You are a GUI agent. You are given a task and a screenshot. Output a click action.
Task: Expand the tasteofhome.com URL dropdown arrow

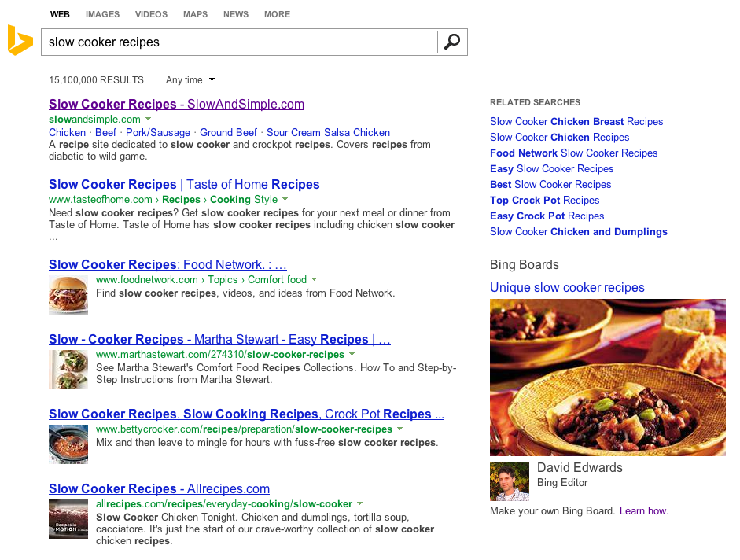pyautogui.click(x=285, y=199)
